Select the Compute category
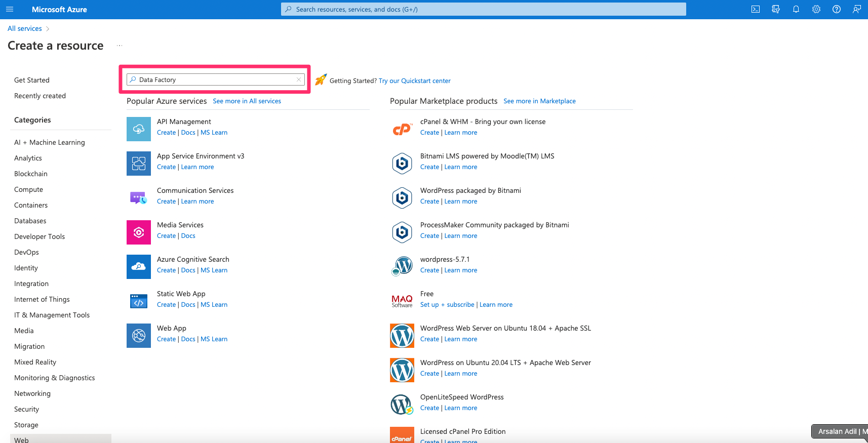868x443 pixels. [x=28, y=189]
